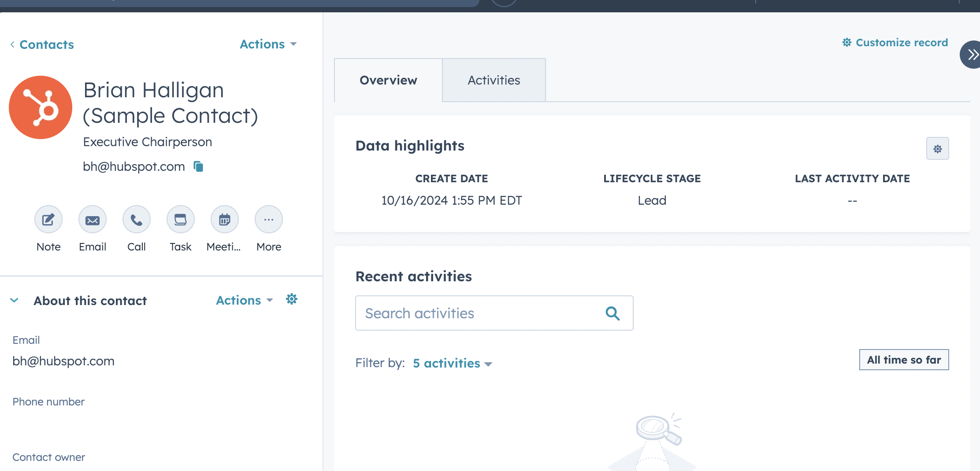The width and height of the screenshot is (980, 471).
Task: Expand the collapsed right sidebar
Action: coord(971,55)
